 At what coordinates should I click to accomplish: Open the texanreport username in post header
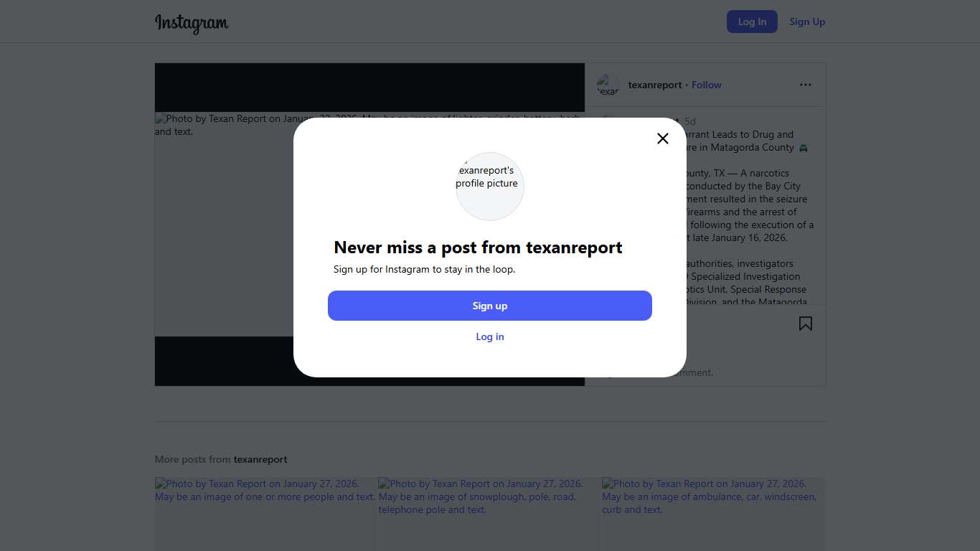click(x=654, y=85)
